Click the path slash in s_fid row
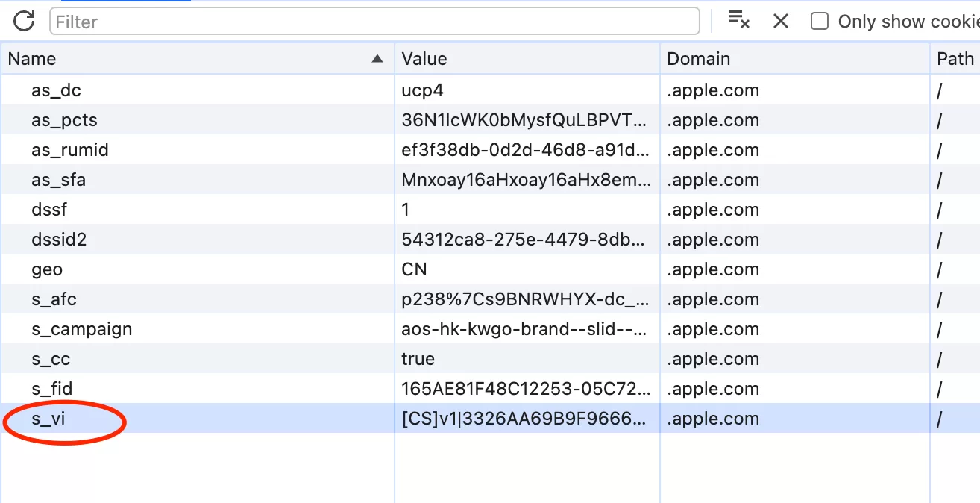This screenshot has height=503, width=980. (940, 389)
